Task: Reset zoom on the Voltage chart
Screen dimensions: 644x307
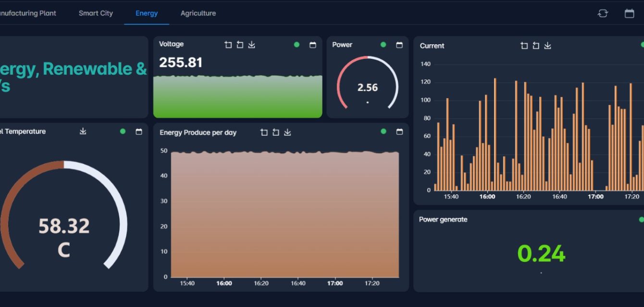Action: click(x=240, y=45)
